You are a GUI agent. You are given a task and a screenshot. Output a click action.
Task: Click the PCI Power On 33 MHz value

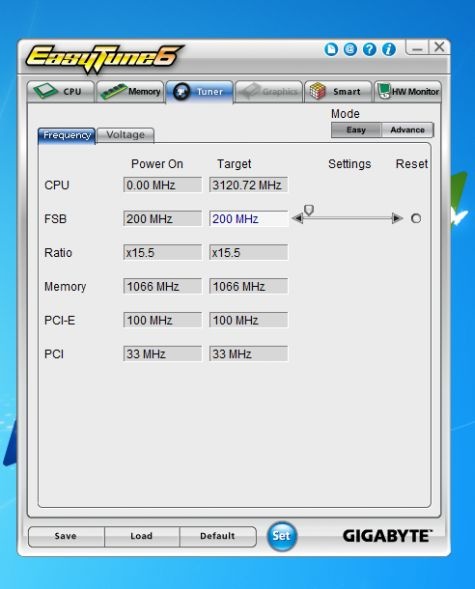(x=162, y=354)
